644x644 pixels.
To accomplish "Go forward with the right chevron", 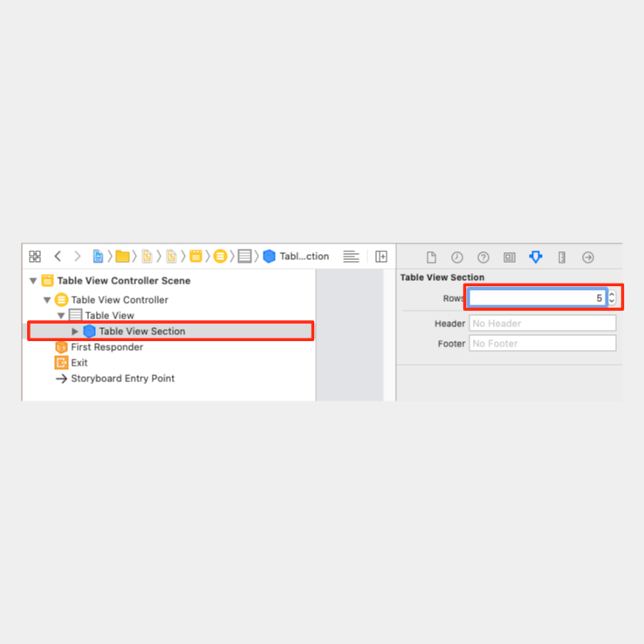I will point(77,257).
